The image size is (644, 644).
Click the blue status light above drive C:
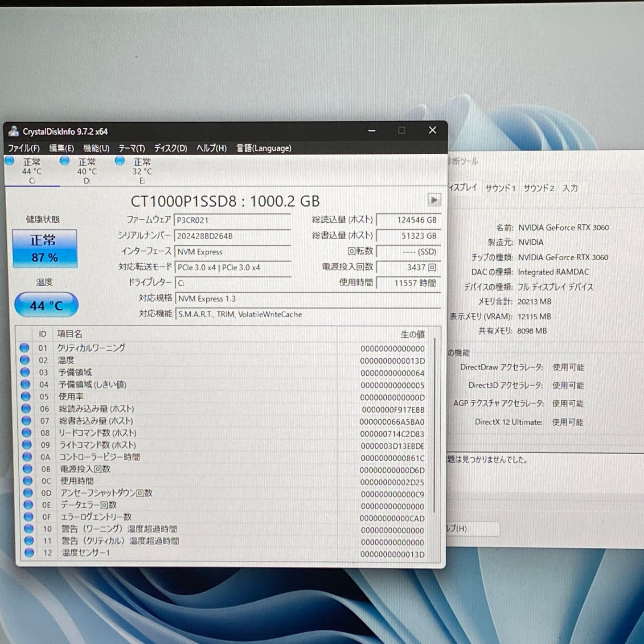9,161
